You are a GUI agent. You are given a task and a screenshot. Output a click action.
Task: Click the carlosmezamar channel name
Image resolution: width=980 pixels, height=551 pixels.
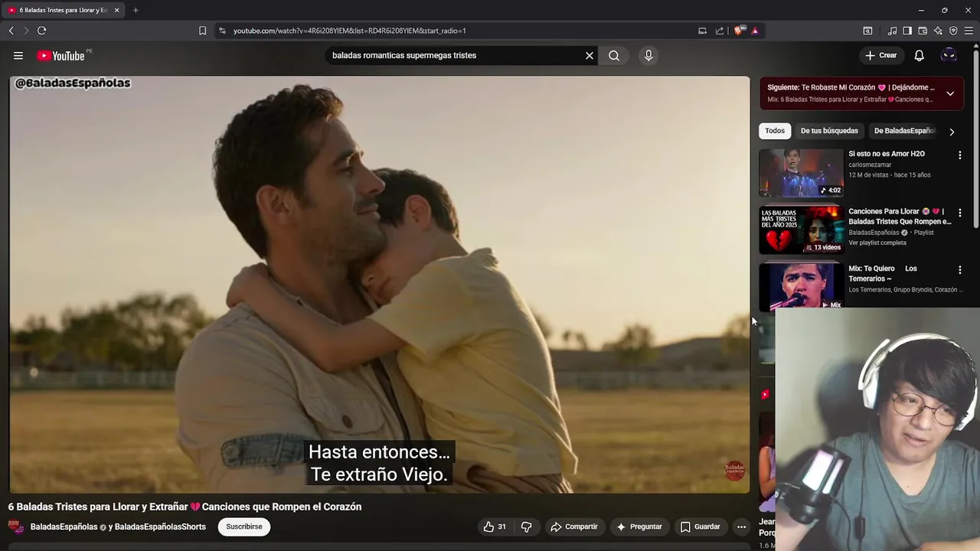(x=870, y=165)
